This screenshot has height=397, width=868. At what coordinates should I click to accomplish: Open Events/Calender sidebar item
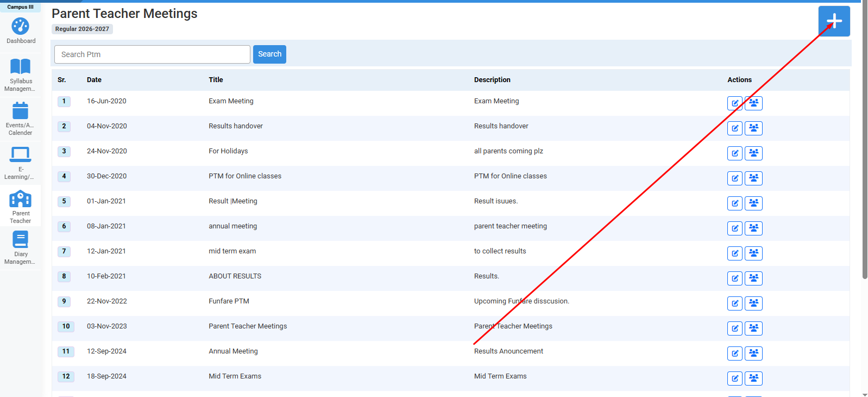click(21, 119)
